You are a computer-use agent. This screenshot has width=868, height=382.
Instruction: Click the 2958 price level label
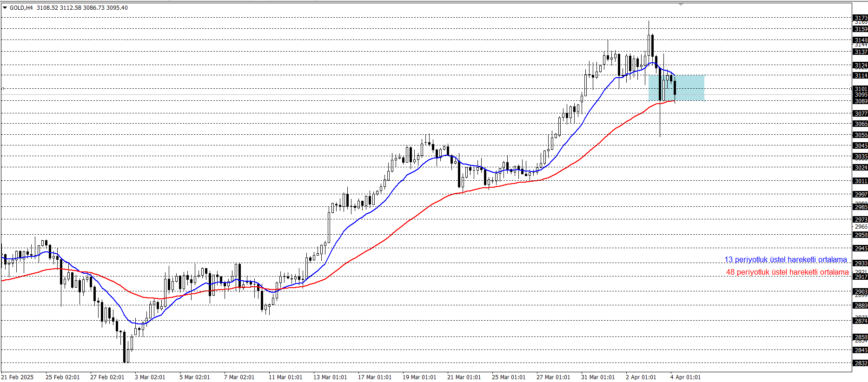[x=861, y=235]
